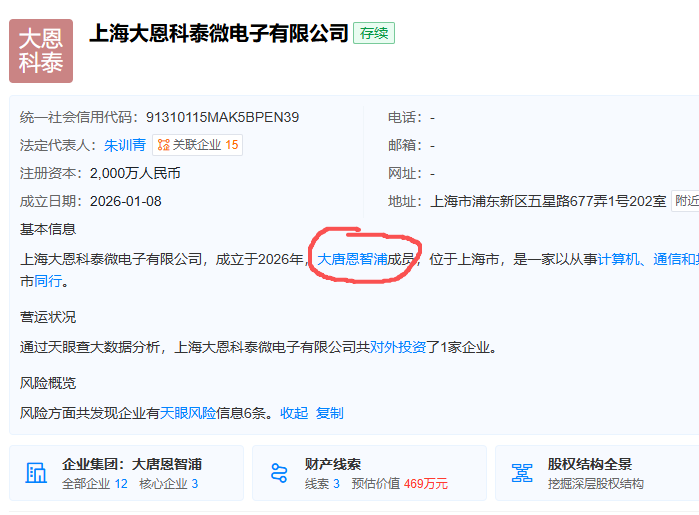Open the 大唐恩智浦 group link in basic info
The image size is (699, 515).
point(352,259)
